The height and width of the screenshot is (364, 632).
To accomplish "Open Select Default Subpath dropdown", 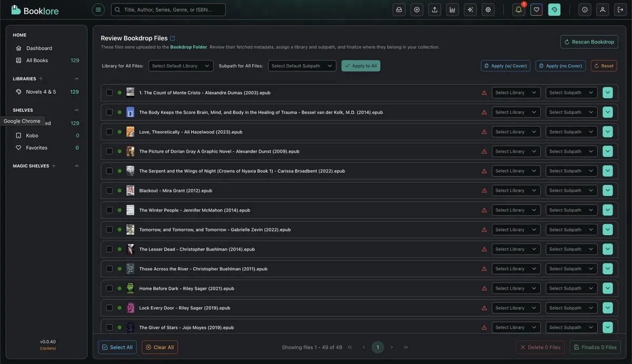I will (302, 66).
